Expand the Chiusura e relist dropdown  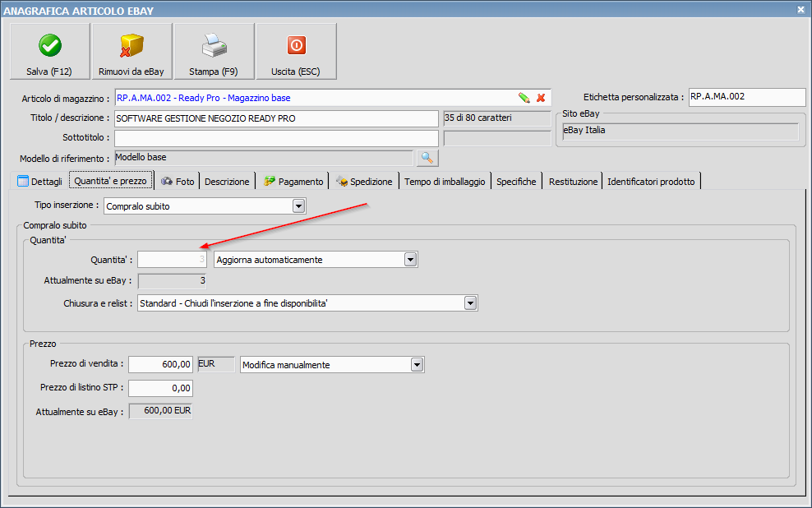pyautogui.click(x=470, y=303)
